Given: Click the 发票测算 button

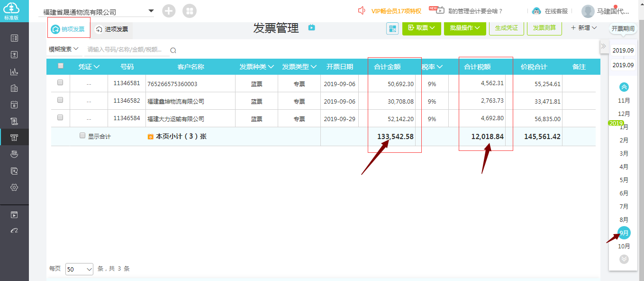Looking at the screenshot, I should [544, 28].
